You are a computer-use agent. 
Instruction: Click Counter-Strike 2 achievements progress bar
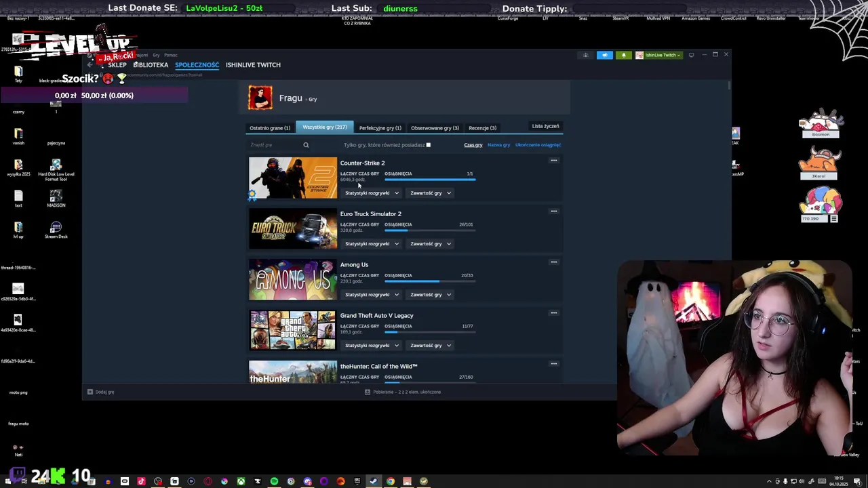click(430, 180)
